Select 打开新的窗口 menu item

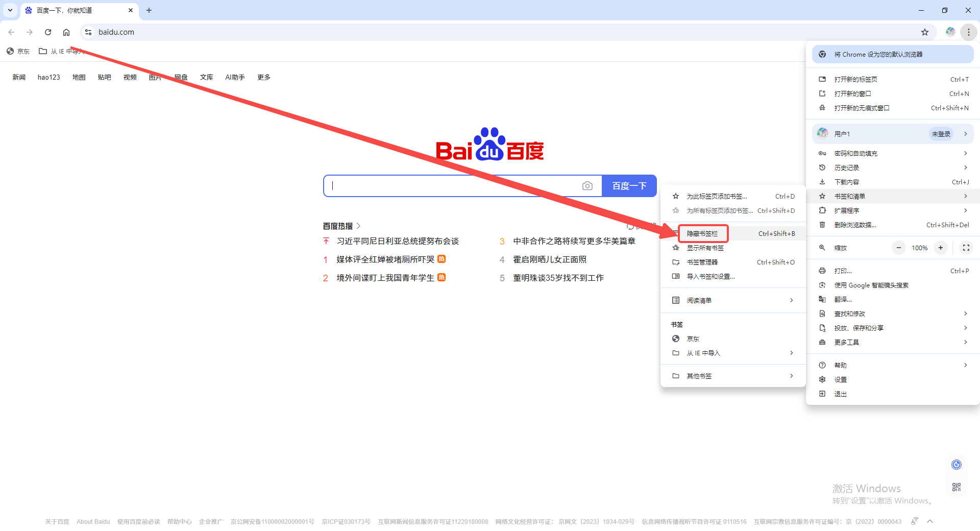tap(893, 93)
